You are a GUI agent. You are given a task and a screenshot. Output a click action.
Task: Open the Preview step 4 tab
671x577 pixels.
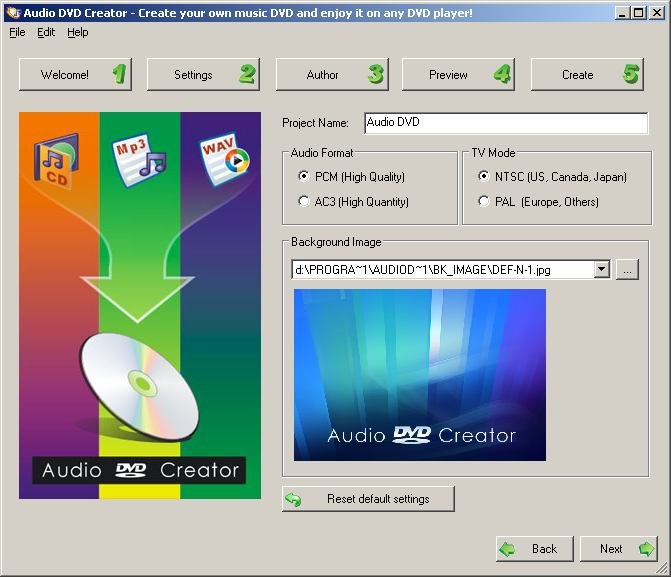coord(458,75)
